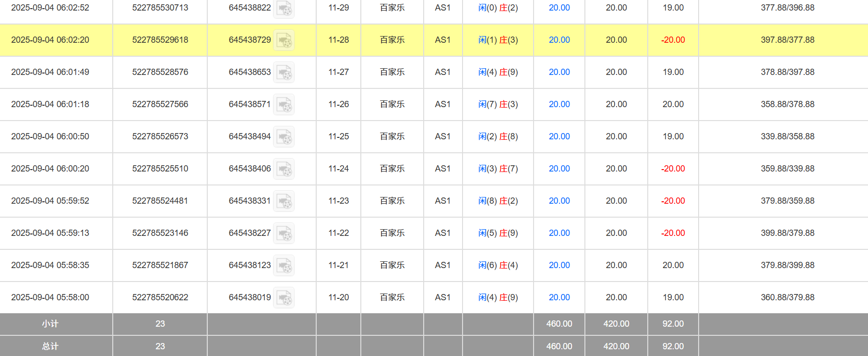This screenshot has height=356, width=868.
Task: Click the 总计 total row label
Action: point(50,346)
